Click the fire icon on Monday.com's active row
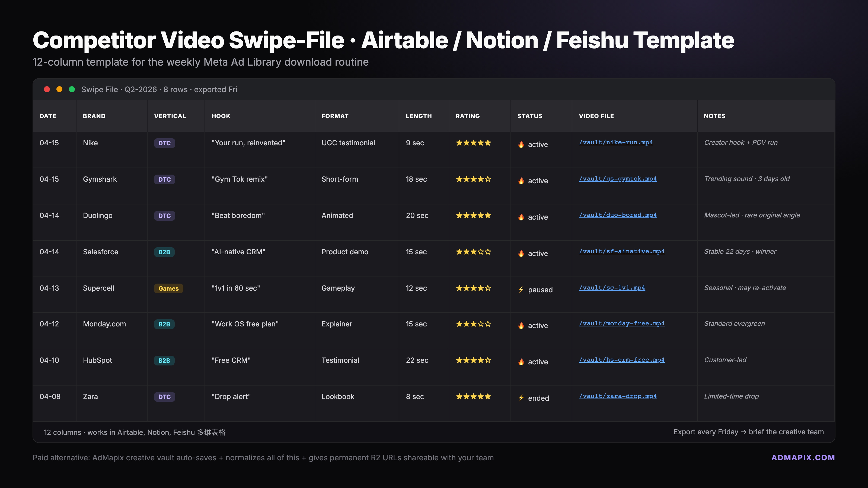The image size is (868, 488). click(521, 325)
